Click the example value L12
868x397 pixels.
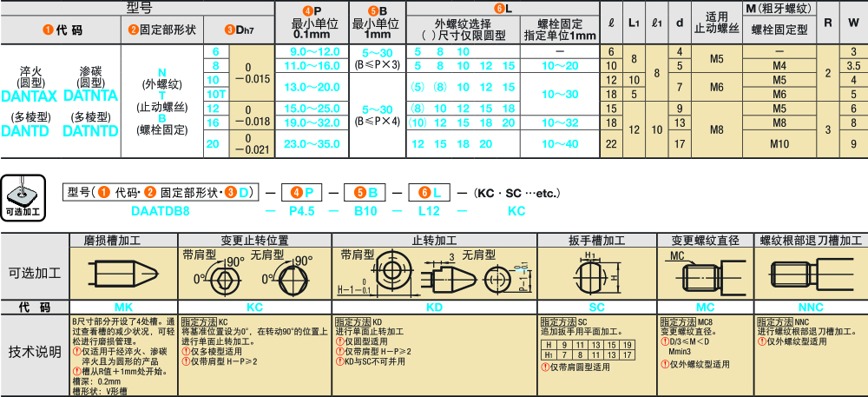430,211
